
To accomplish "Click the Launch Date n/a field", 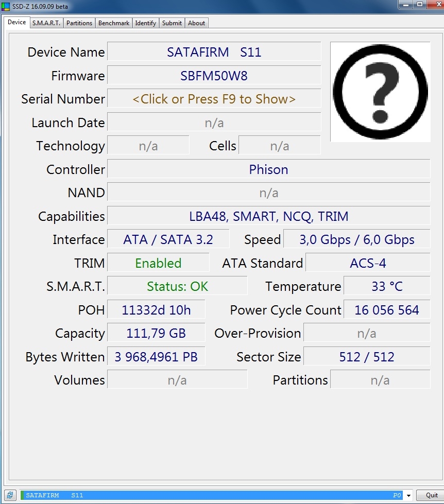I will click(x=214, y=123).
